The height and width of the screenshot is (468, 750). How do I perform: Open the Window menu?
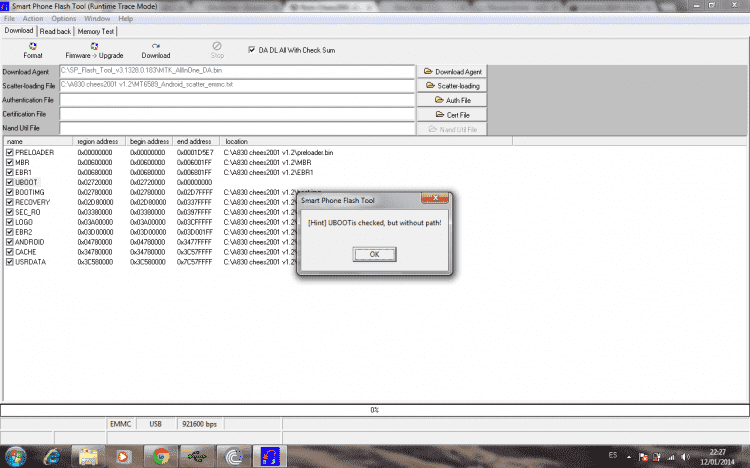coord(97,19)
